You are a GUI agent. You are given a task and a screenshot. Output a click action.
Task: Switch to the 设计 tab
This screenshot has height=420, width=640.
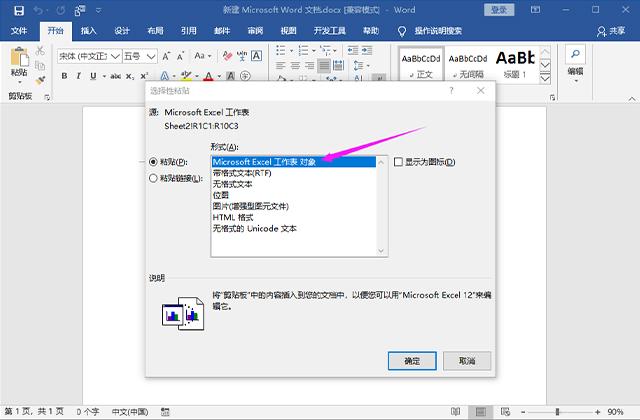[x=122, y=31]
